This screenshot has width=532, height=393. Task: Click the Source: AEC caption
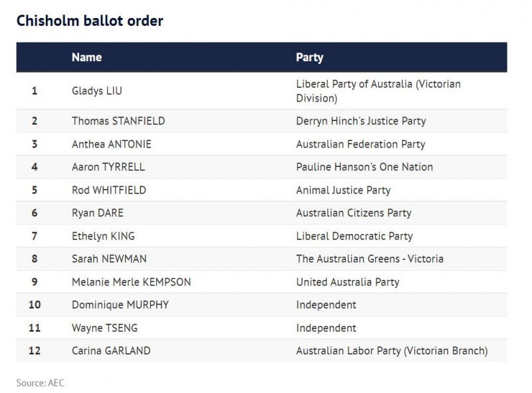(x=40, y=383)
